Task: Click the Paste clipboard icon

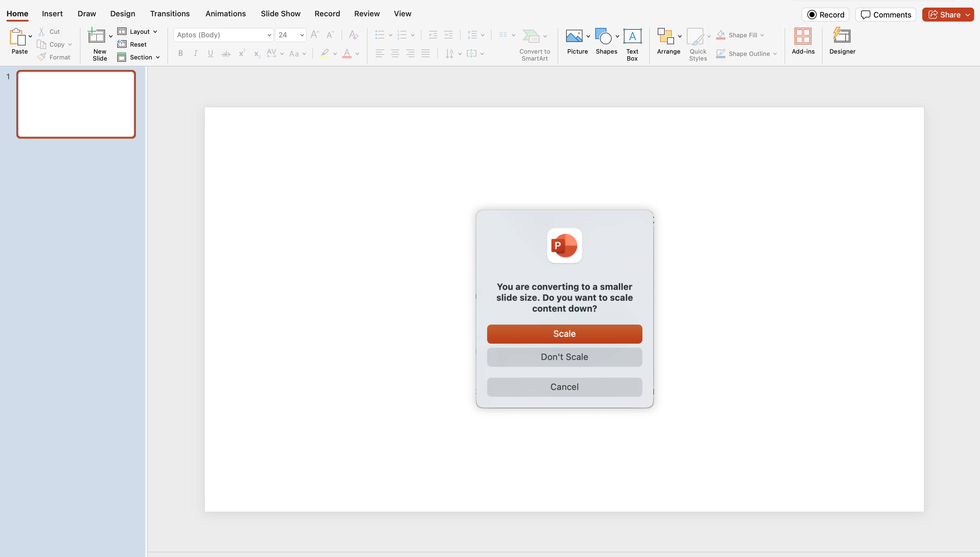Action: [17, 37]
